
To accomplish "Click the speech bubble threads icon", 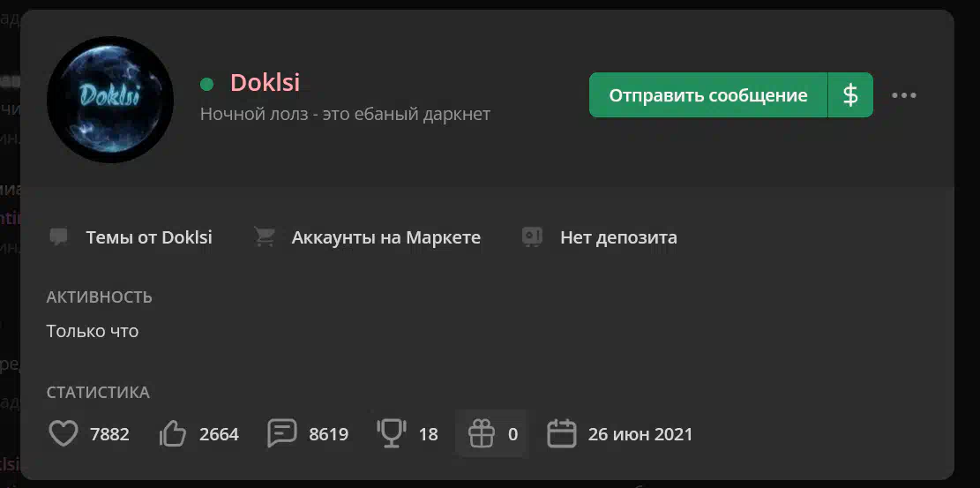I will pos(59,237).
